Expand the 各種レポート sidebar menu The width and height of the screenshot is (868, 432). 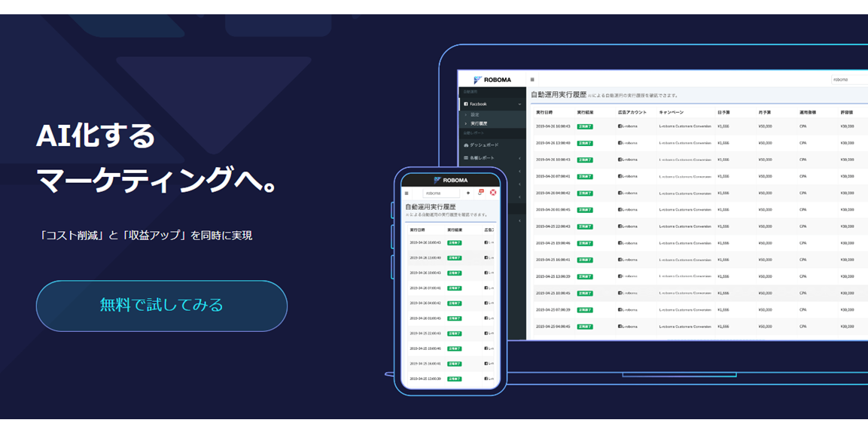click(519, 158)
